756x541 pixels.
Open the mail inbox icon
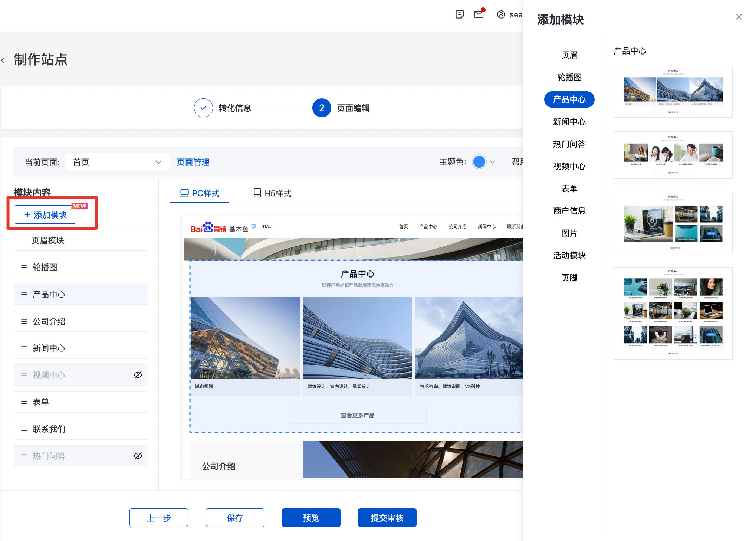[479, 14]
